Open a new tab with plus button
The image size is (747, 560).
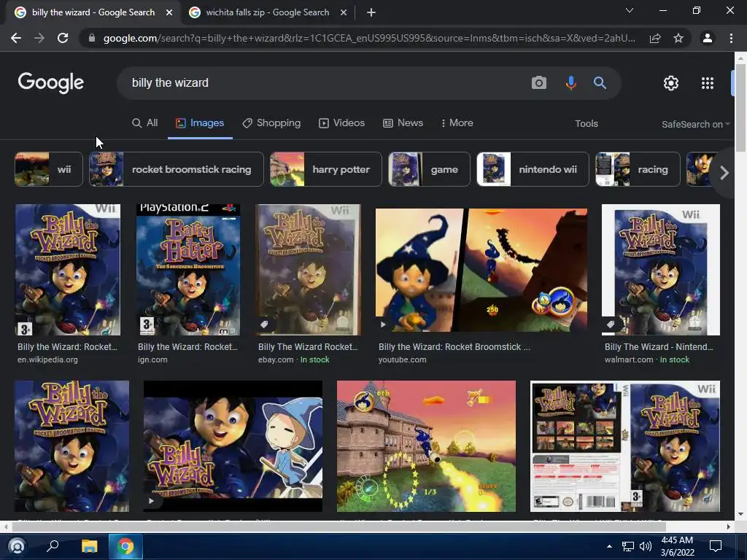click(371, 12)
